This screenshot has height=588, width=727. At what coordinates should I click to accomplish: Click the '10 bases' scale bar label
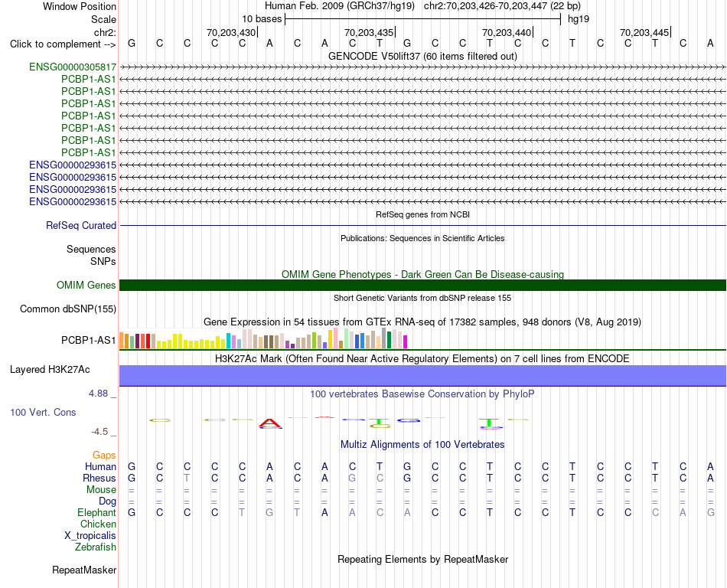click(x=262, y=19)
